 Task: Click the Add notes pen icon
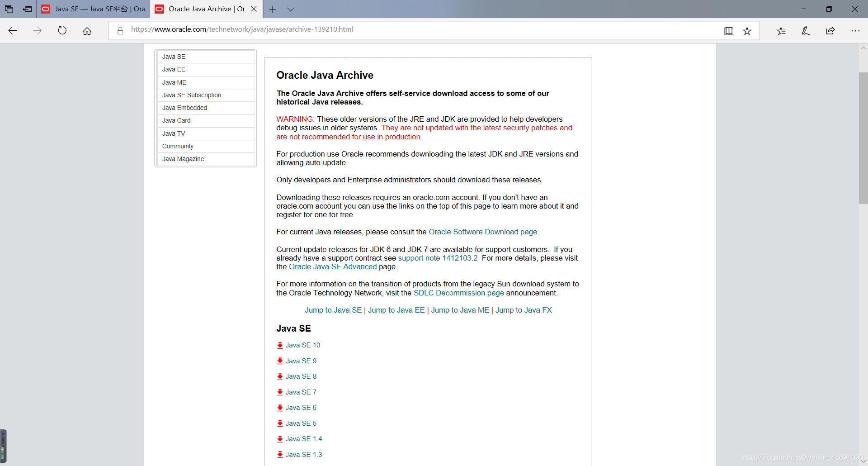coord(806,31)
